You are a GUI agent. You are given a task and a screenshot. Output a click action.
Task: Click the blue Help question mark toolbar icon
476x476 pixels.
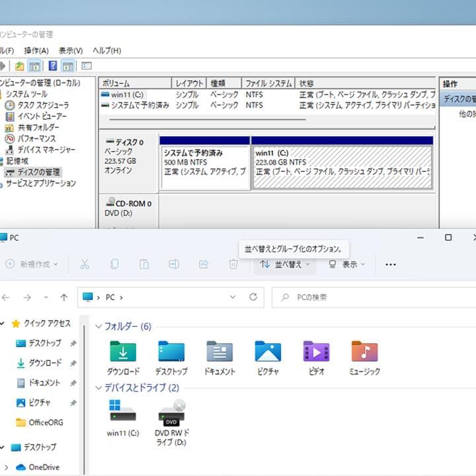point(53,65)
